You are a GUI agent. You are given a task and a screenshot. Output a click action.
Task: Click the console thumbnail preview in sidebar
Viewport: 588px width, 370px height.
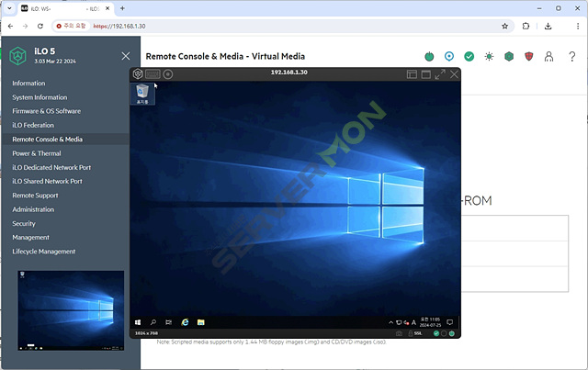click(71, 310)
